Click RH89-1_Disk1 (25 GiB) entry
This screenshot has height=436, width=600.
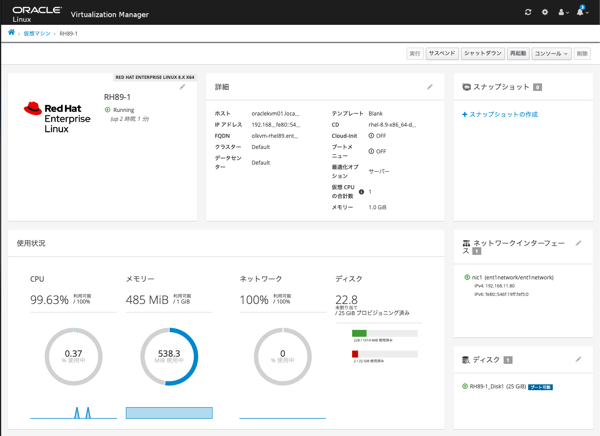pyautogui.click(x=498, y=387)
